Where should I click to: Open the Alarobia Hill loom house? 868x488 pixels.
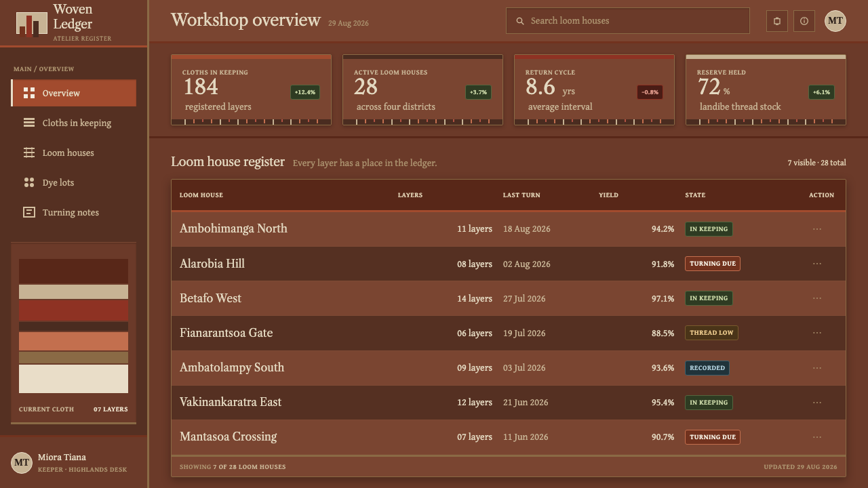pyautogui.click(x=212, y=264)
